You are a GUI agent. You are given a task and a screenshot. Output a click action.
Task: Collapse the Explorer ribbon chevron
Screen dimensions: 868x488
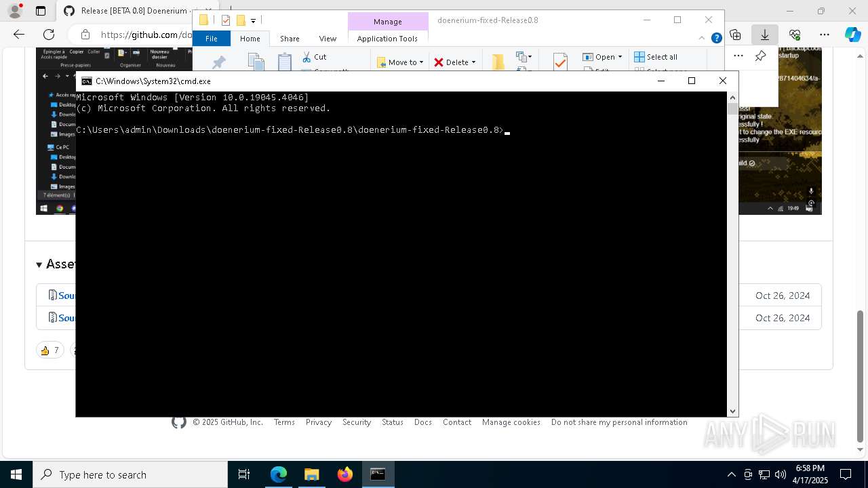(x=703, y=39)
